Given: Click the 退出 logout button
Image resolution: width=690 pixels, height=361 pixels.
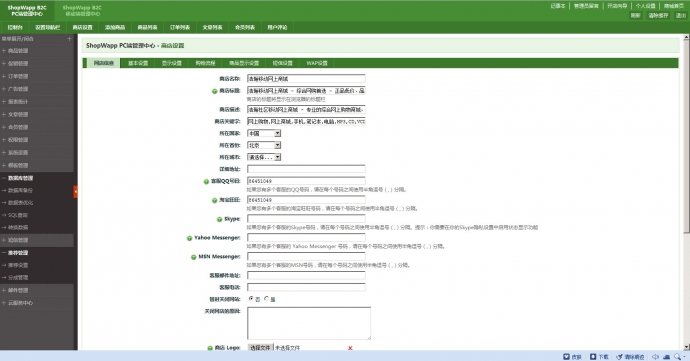Looking at the screenshot, I should click(x=681, y=15).
